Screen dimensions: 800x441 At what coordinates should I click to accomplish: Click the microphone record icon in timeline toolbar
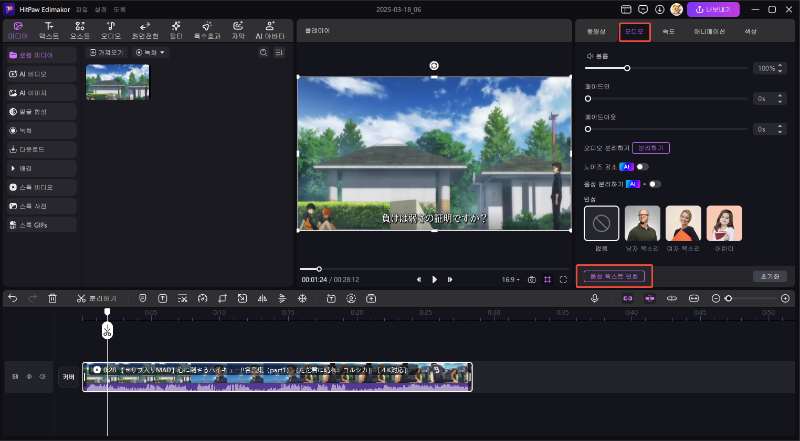tap(594, 298)
